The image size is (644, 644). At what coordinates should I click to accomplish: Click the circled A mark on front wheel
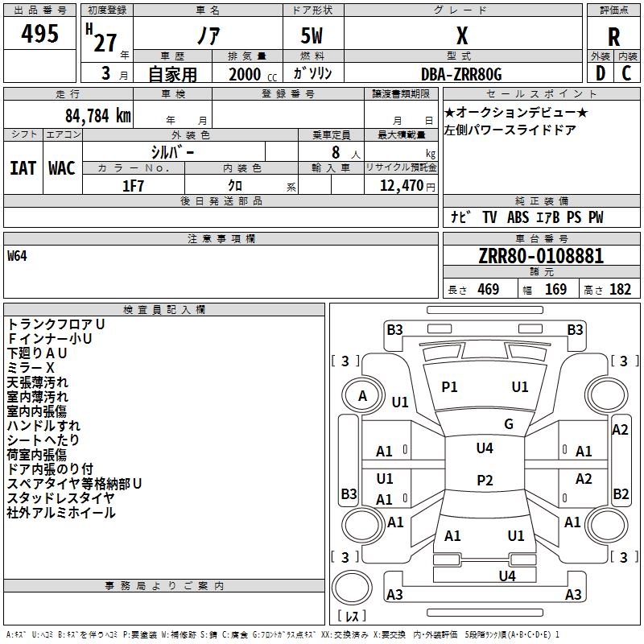tap(362, 396)
